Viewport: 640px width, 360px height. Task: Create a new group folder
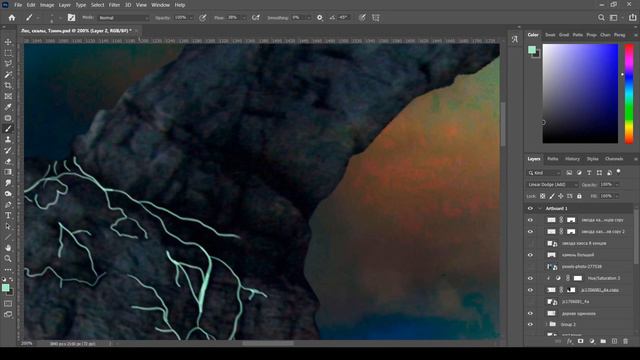[x=603, y=341]
